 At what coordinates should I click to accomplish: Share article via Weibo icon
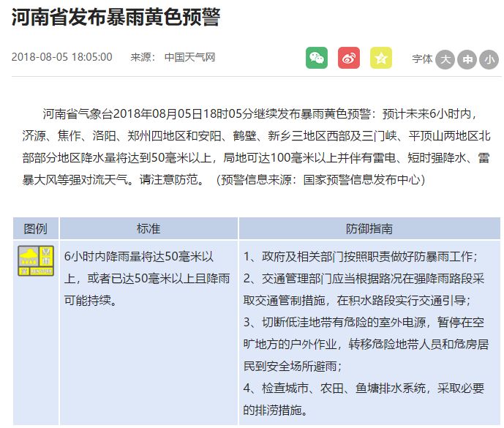(349, 58)
